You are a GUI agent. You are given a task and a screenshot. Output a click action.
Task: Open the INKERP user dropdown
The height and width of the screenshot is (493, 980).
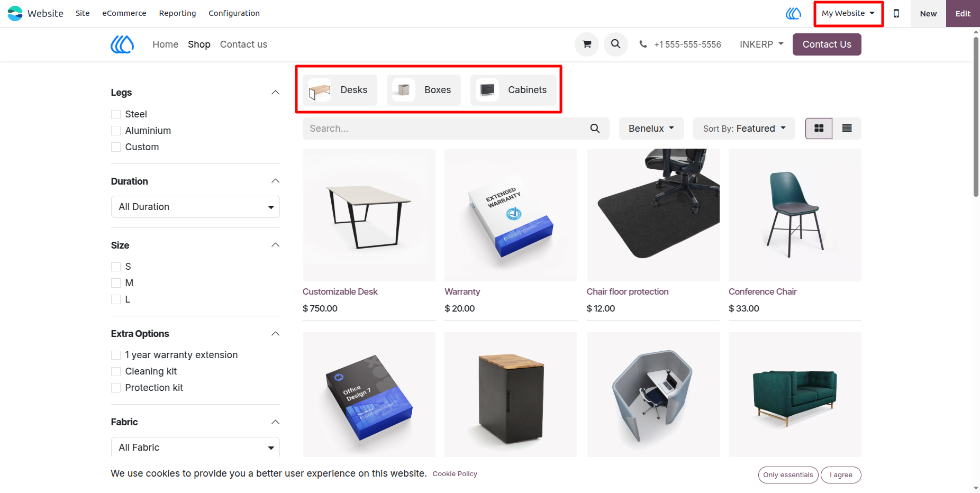[761, 44]
